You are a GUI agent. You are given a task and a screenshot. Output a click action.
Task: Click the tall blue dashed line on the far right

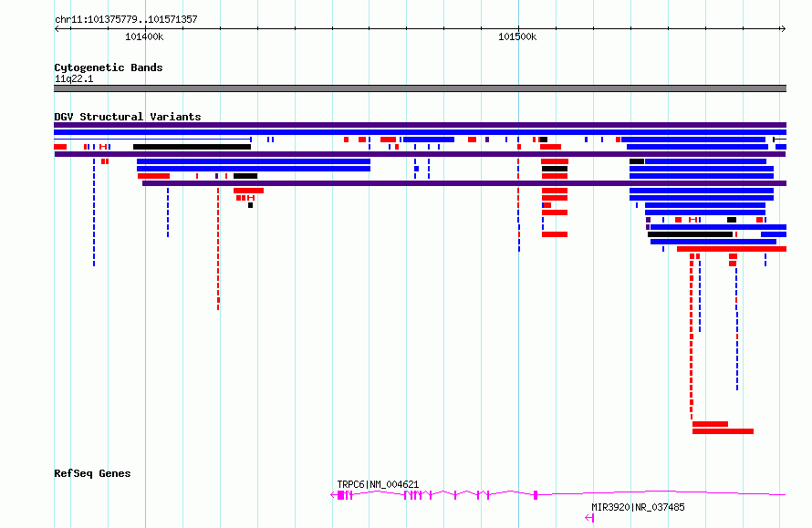tap(737, 328)
